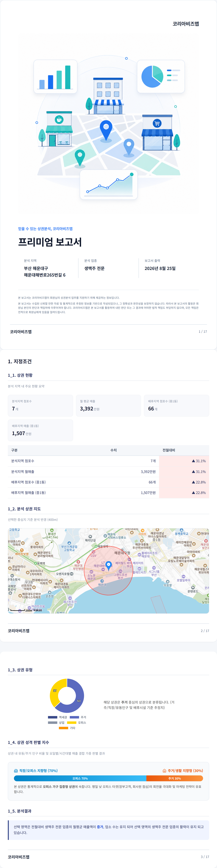Click the blue 오피스 70% bar segment
This screenshot has width=217, height=868.
click(80, 778)
